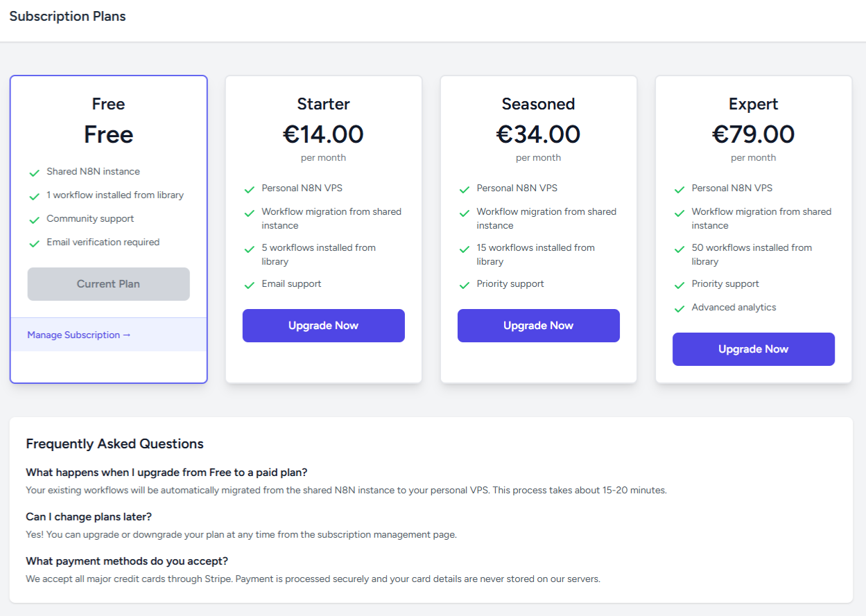Select the Email verification required check icon
Image resolution: width=866 pixels, height=616 pixels.
click(x=34, y=242)
